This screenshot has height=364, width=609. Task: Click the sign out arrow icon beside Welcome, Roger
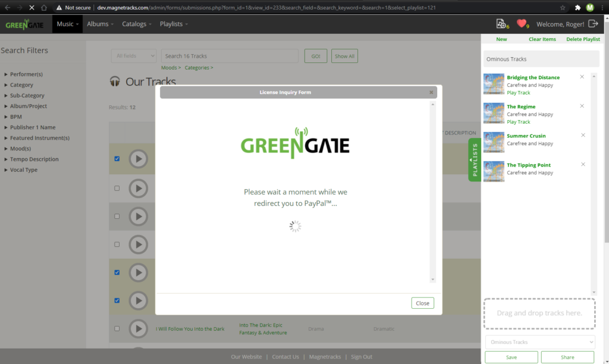pyautogui.click(x=593, y=24)
